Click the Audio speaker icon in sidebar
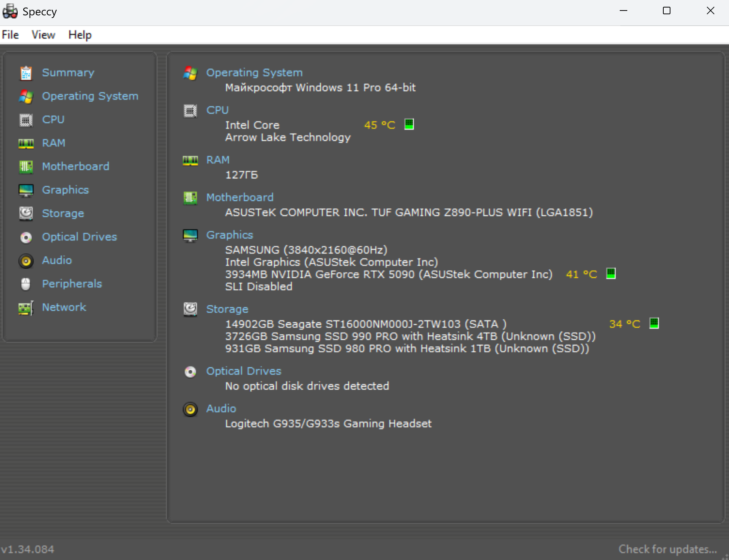Image resolution: width=729 pixels, height=560 pixels. (26, 261)
